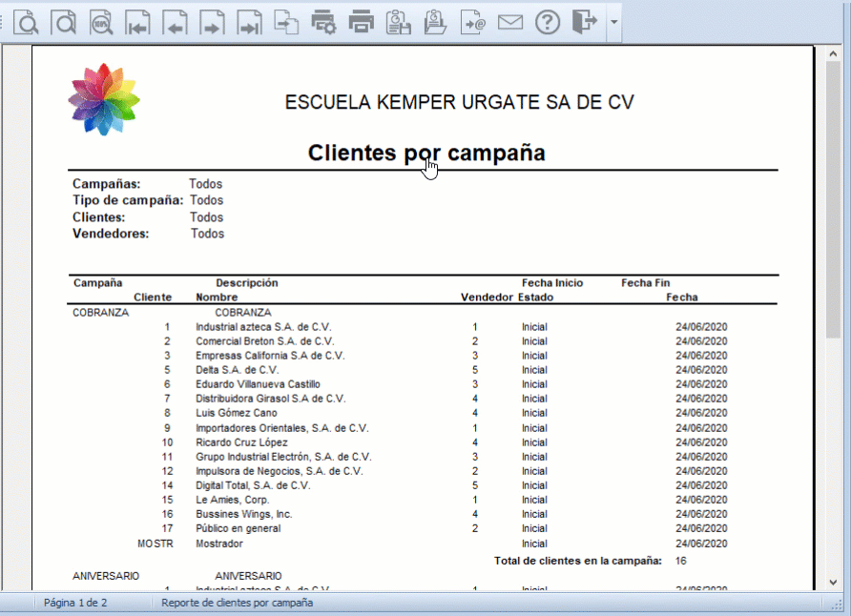
Task: Zoom out on the report view
Action: [x=63, y=21]
